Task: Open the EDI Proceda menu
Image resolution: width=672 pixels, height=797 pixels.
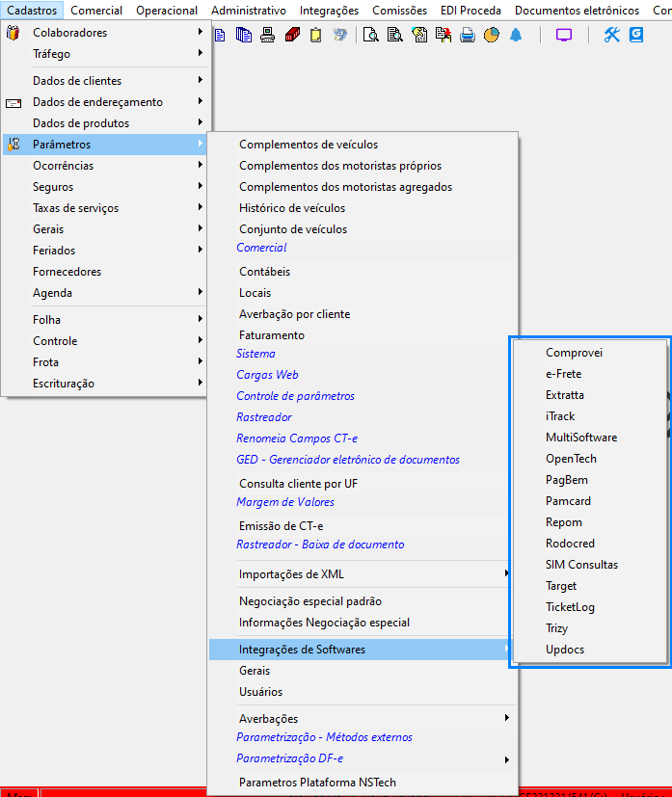Action: 470,11
